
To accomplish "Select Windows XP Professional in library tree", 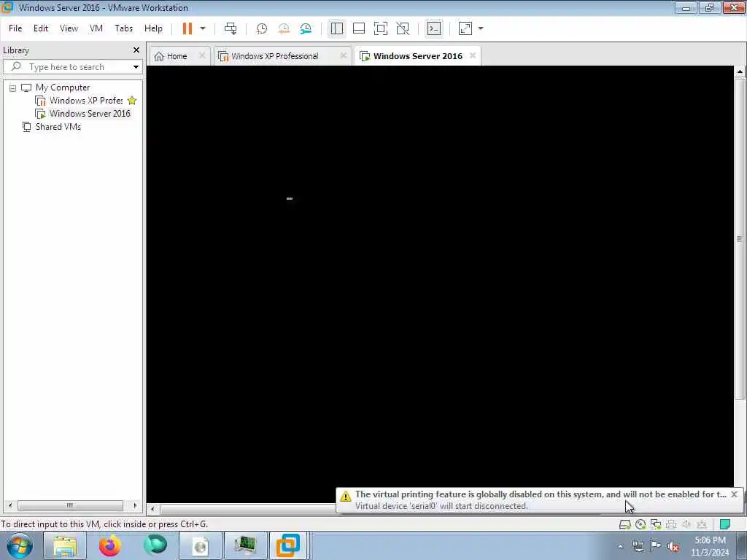I will tap(86, 101).
